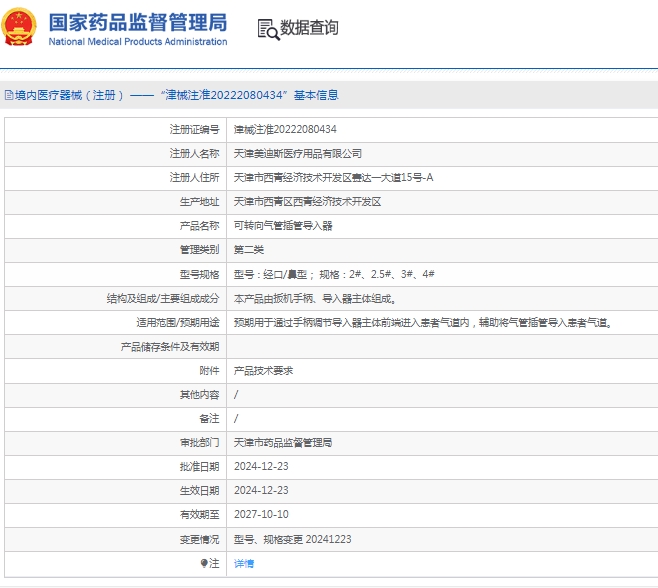Screen dimensions: 658x588
Task: Click the document icon before 境内医疗器械
Action: pyautogui.click(x=9, y=95)
